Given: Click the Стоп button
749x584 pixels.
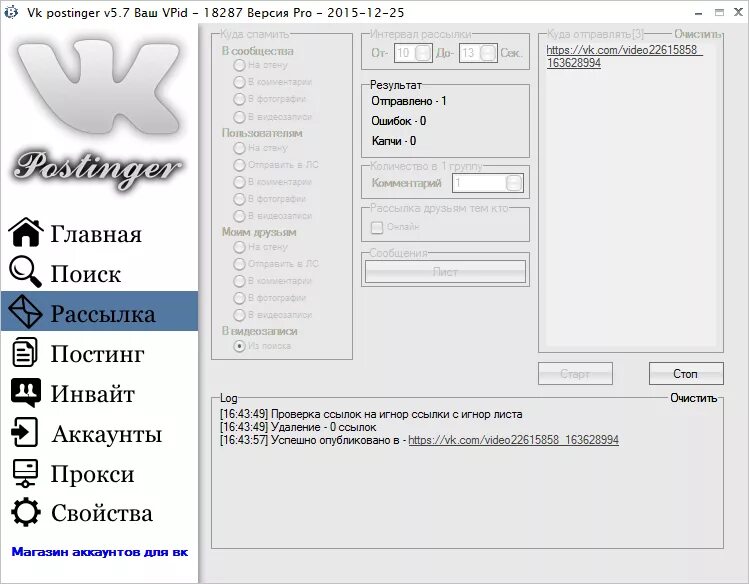Looking at the screenshot, I should (x=686, y=373).
